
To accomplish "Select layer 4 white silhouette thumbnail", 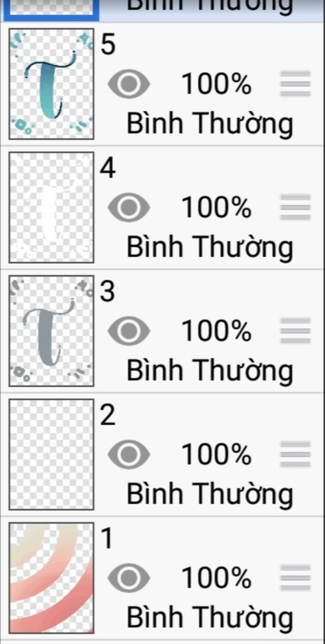I will (x=51, y=208).
